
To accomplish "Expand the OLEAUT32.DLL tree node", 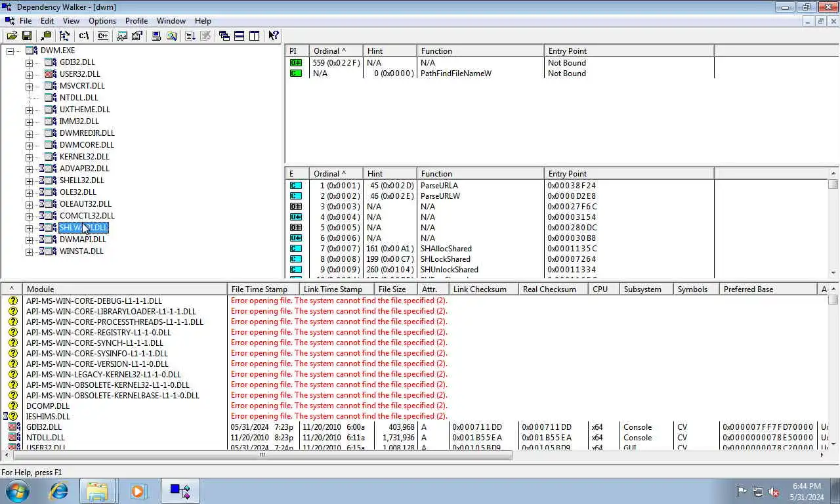I will tap(29, 204).
